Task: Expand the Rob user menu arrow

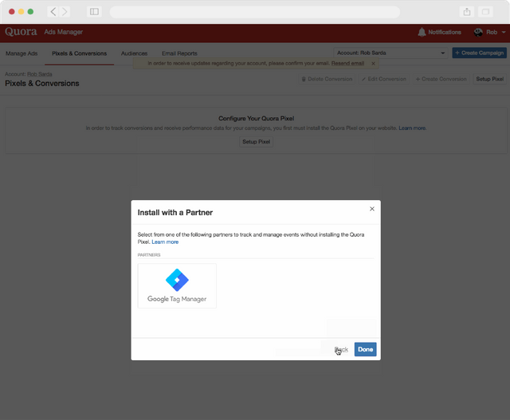Action: point(504,32)
